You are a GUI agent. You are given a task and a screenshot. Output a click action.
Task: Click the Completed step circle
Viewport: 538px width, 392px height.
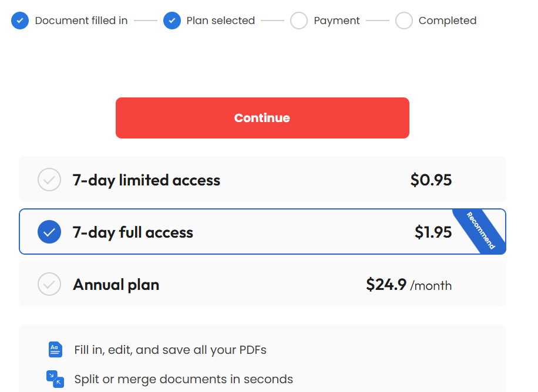pos(404,21)
